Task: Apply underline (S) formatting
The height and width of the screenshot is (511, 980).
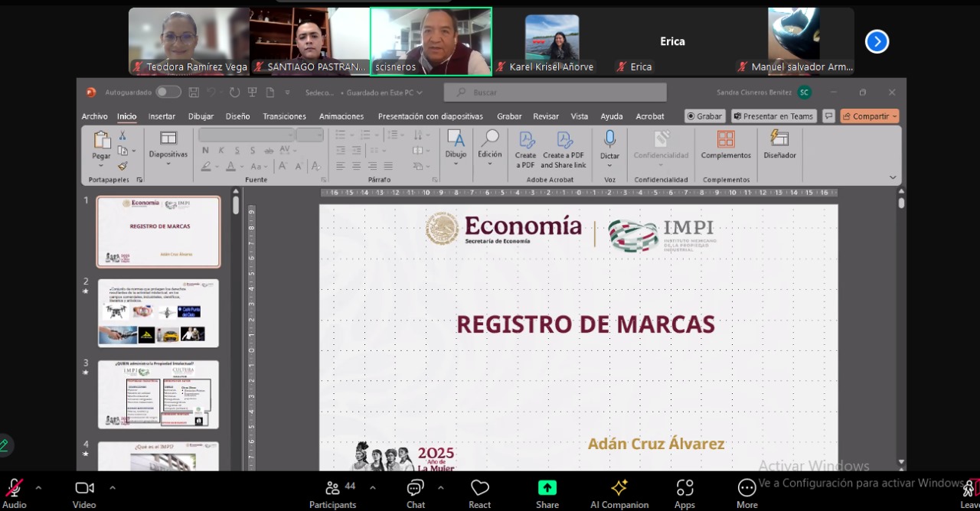Action: click(x=237, y=151)
